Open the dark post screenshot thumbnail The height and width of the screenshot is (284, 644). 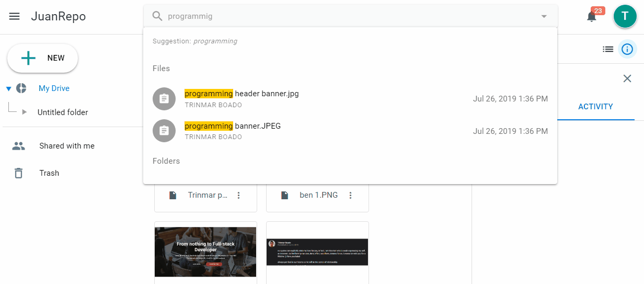tap(317, 252)
